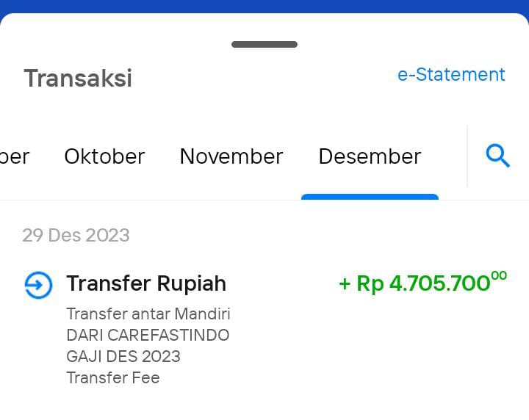Tap the GAJI DES 2023 detail line

tap(123, 356)
